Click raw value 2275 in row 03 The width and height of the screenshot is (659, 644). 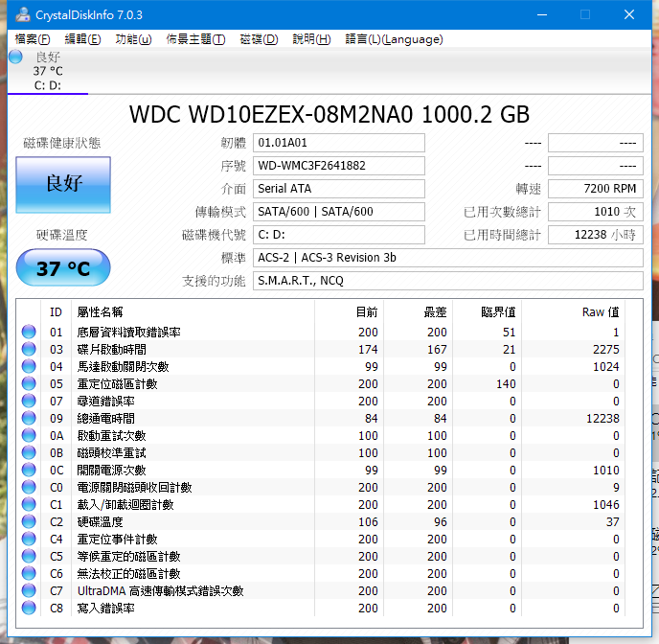[606, 350]
